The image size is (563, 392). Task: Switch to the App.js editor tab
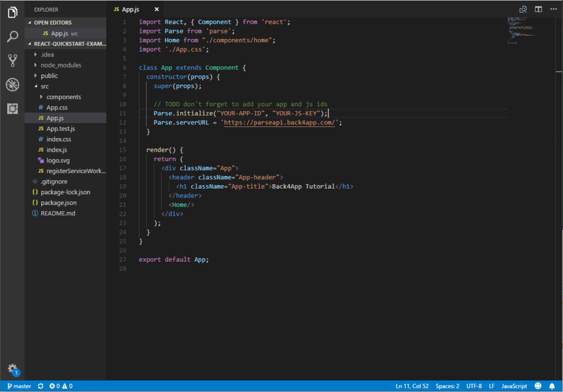[x=130, y=9]
